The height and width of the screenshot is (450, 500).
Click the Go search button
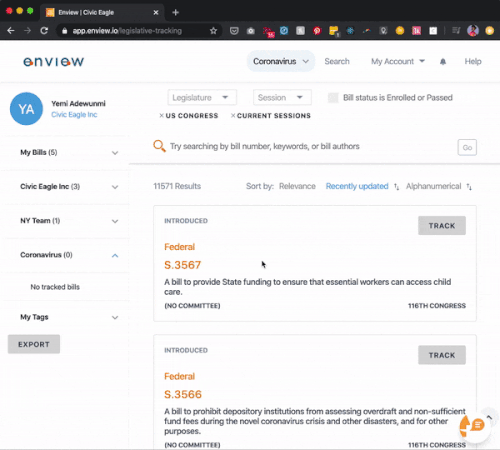point(467,147)
